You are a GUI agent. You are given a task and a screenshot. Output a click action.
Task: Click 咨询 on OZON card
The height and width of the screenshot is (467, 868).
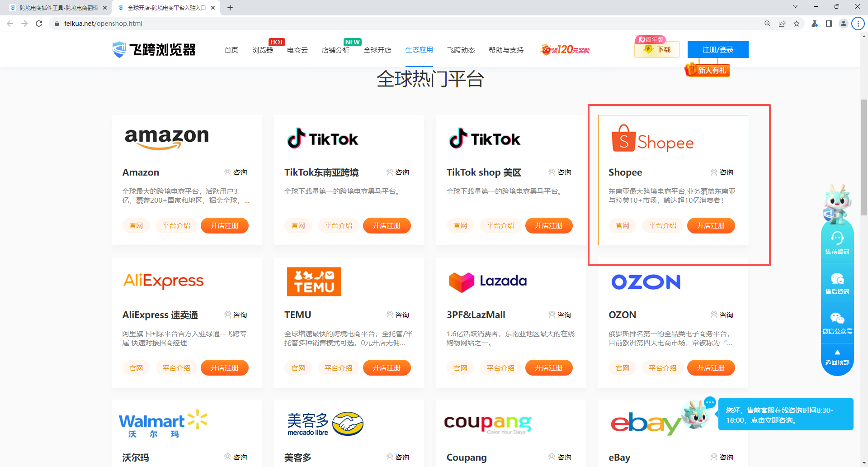tap(722, 315)
